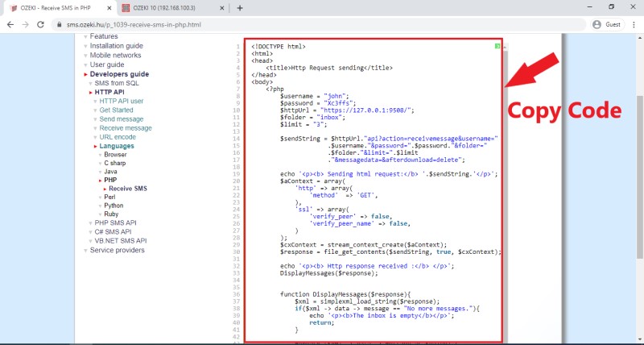Open Python language page
Screen dimensions: 644x345
click(114, 206)
